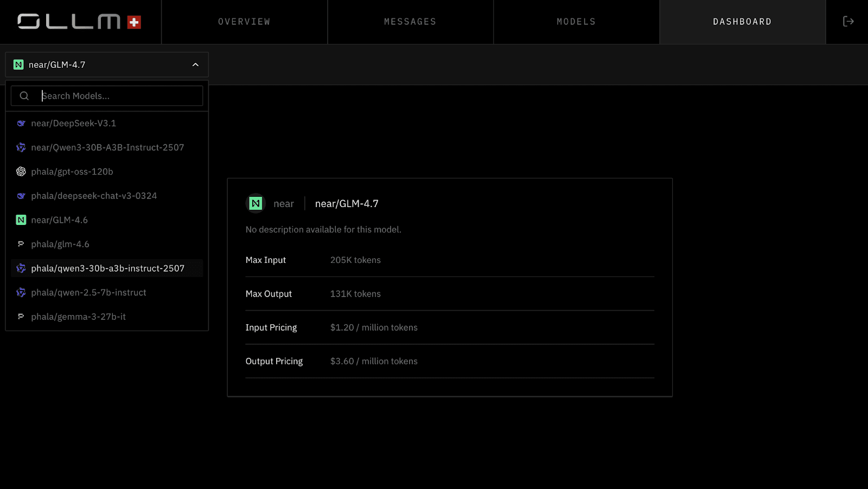Open the Overview tab
Screen dimensions: 868x489
pyautogui.click(x=244, y=22)
